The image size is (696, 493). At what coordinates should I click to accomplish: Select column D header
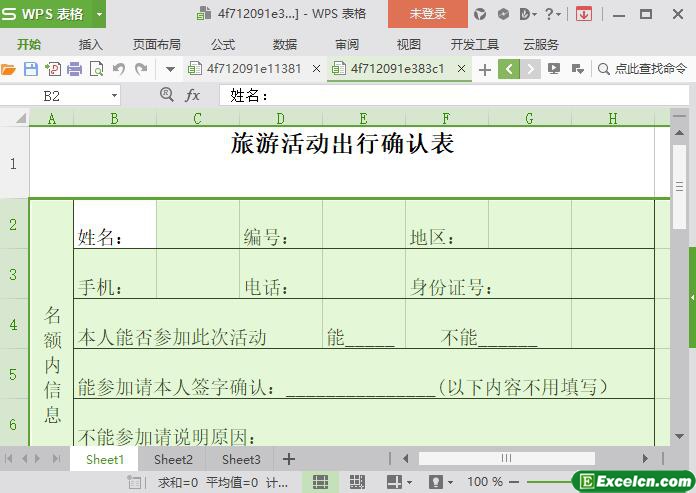tap(281, 118)
